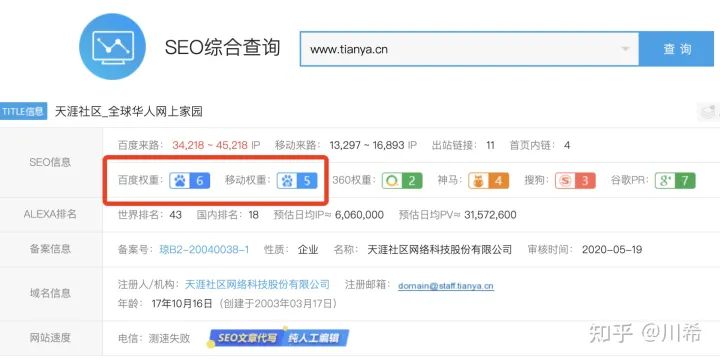Click the domain@staff.tianya.cn email link
This screenshot has width=720, height=362.
click(445, 286)
